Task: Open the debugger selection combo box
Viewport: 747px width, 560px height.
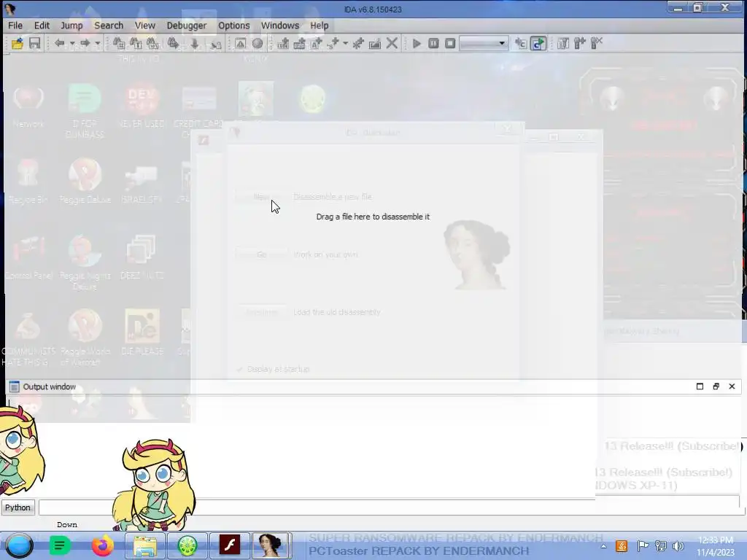Action: point(484,44)
